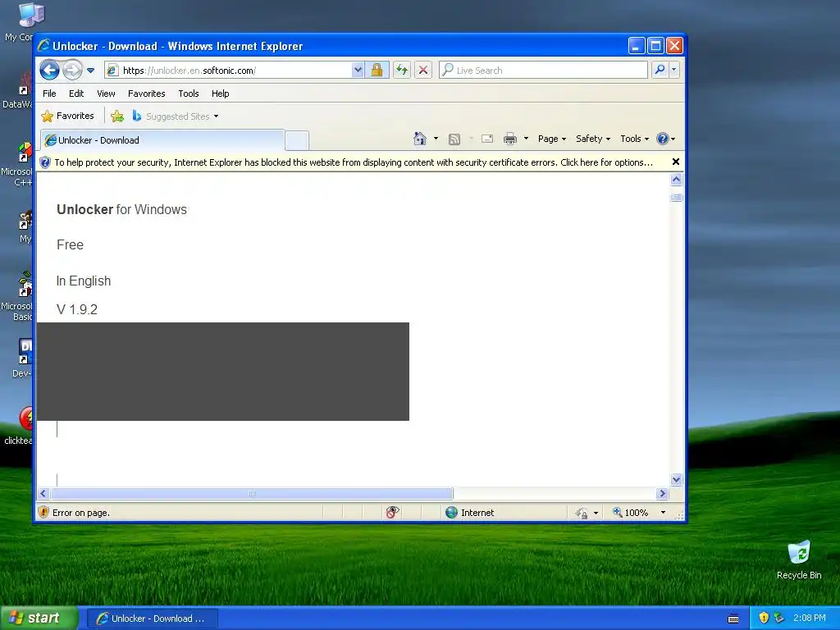The image size is (840, 630).
Task: Click the Search magnifier button
Action: click(660, 70)
